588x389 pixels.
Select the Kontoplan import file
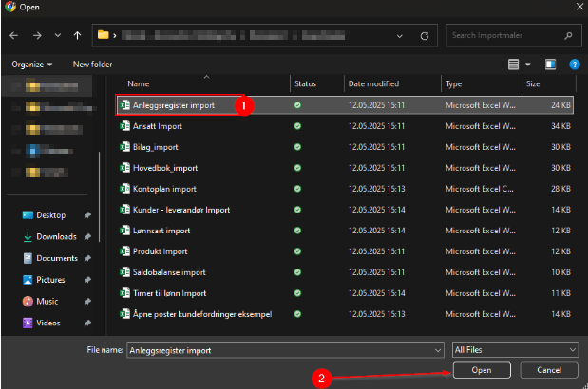click(x=163, y=188)
